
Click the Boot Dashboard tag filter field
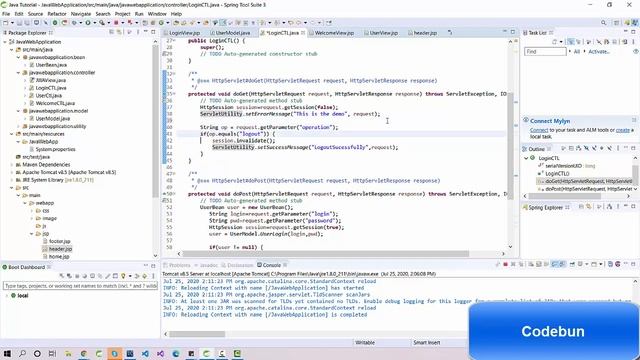[80, 286]
